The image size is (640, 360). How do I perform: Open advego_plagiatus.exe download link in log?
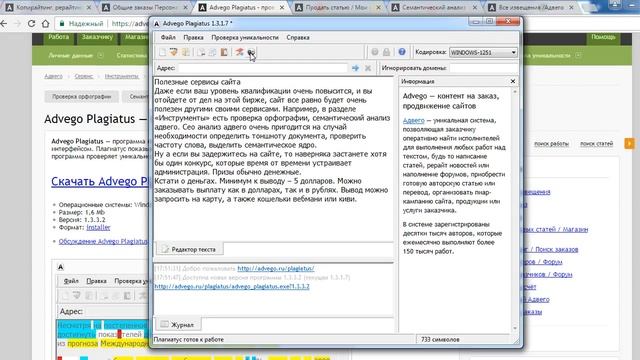click(232, 287)
